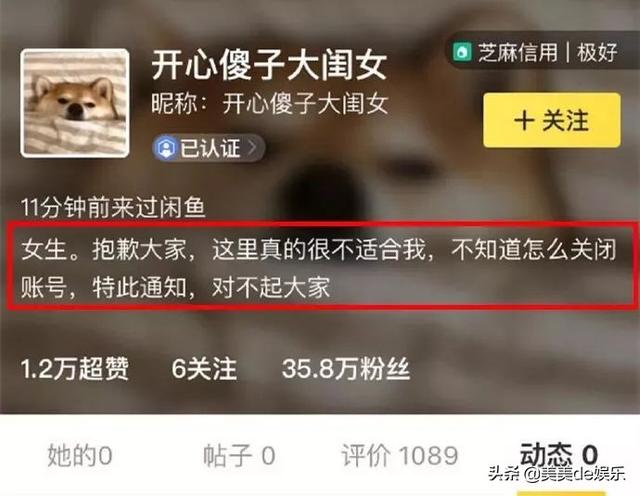The height and width of the screenshot is (496, 640).
Task: Switch to the 帖子 0 tab
Action: [239, 455]
